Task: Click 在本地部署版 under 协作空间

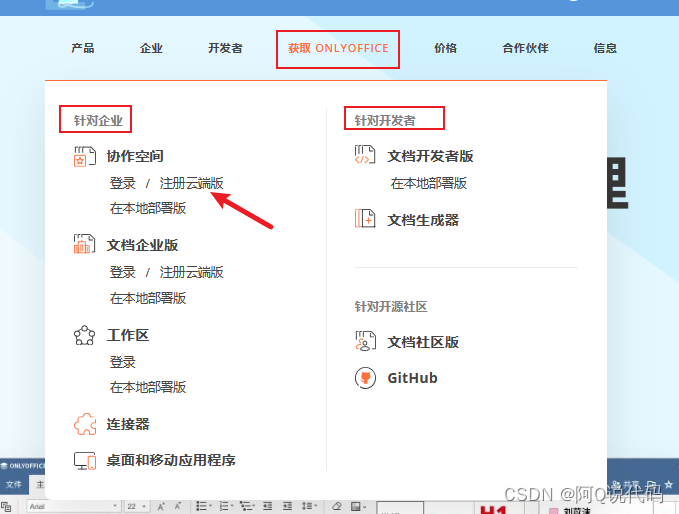Action: (x=148, y=208)
